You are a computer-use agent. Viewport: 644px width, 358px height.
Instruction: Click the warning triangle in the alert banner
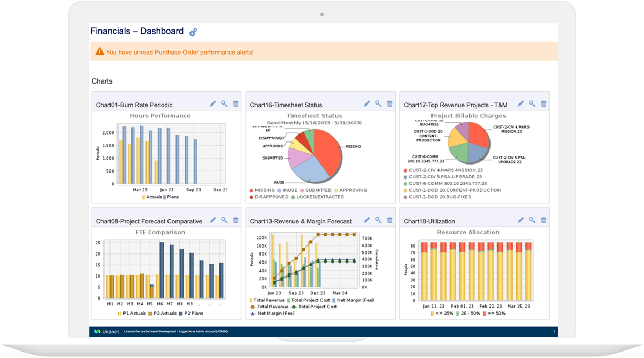coord(100,51)
